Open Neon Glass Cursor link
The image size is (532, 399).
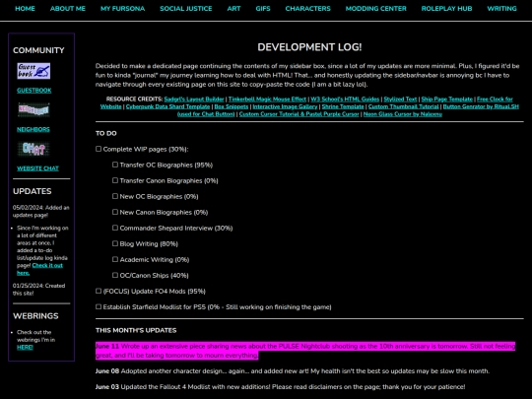tap(403, 114)
